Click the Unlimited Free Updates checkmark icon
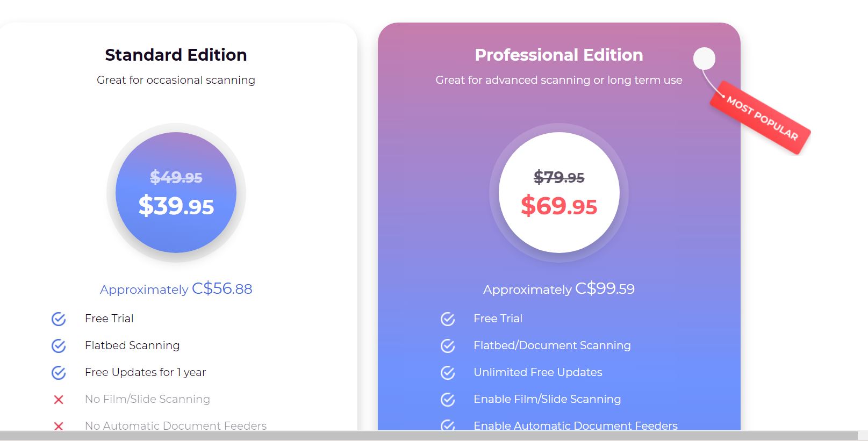The width and height of the screenshot is (868, 441). click(x=448, y=373)
